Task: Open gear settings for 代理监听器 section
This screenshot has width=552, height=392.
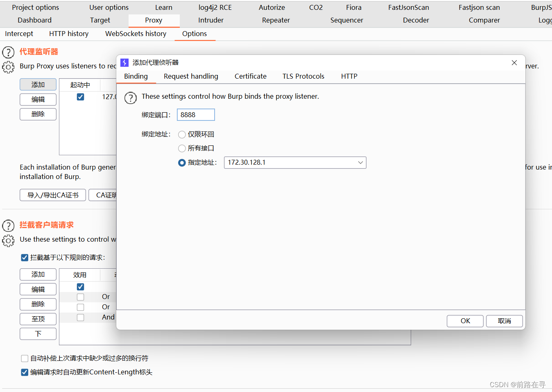Action: click(x=8, y=67)
